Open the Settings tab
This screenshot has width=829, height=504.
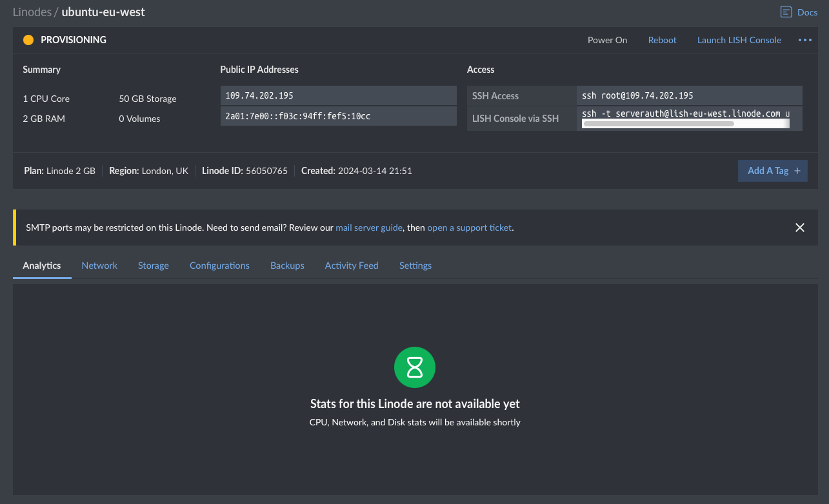415,266
